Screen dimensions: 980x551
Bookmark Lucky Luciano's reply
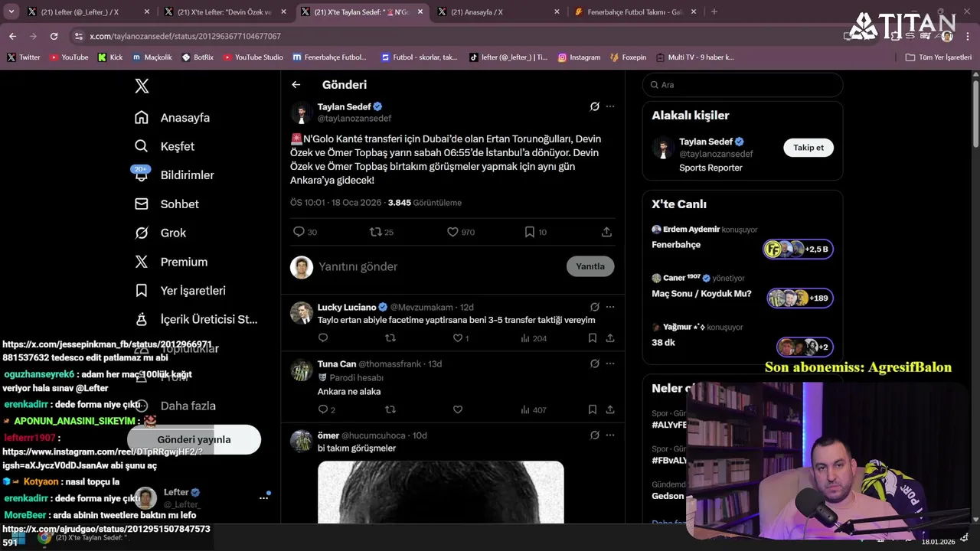click(x=593, y=337)
